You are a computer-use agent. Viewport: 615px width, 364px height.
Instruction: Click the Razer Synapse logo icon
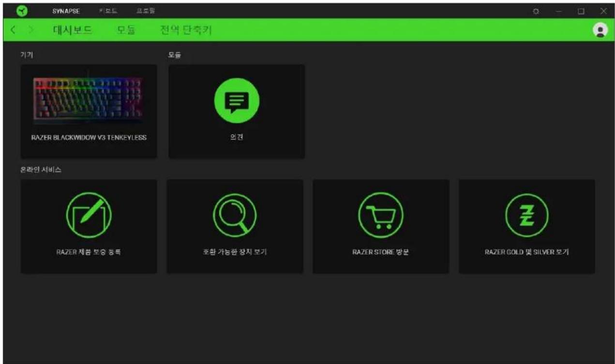[x=21, y=11]
